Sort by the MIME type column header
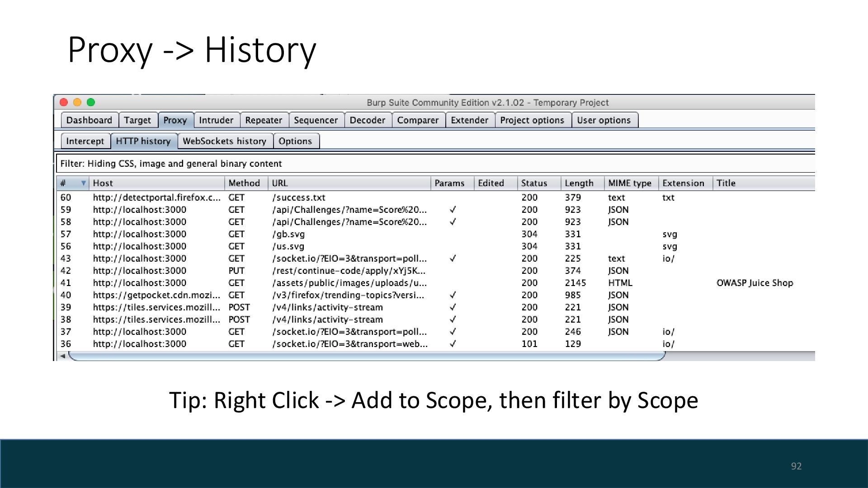Image resolution: width=868 pixels, height=488 pixels. tap(629, 183)
